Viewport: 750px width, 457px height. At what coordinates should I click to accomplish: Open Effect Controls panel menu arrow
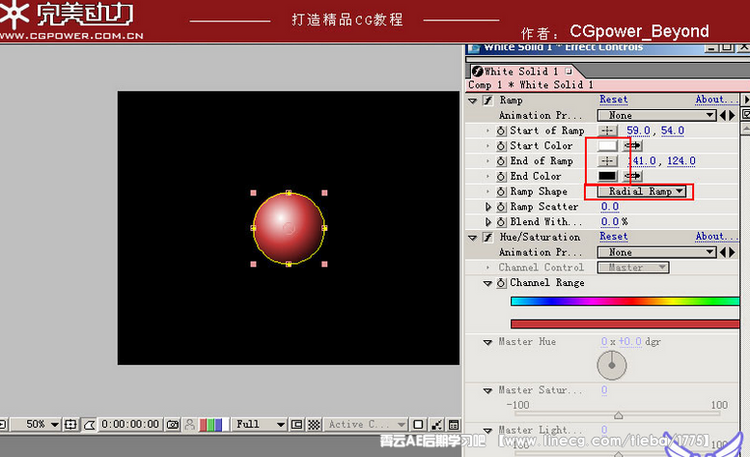[746, 100]
